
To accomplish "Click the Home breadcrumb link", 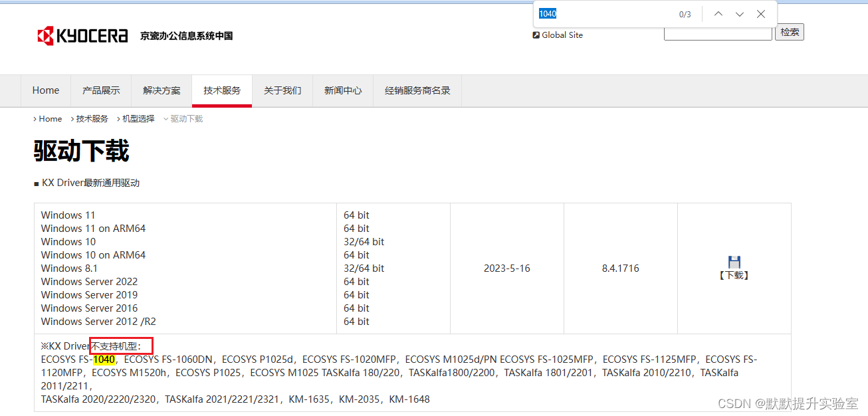I will (50, 119).
